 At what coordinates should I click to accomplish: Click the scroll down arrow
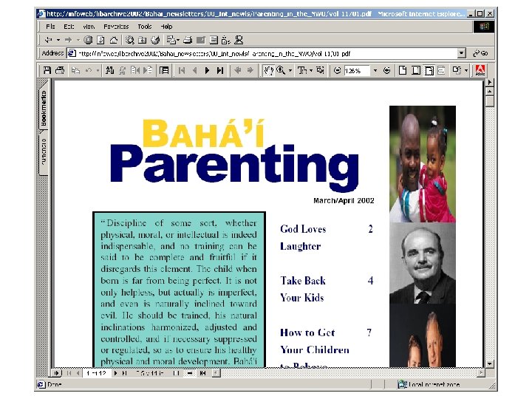490,364
